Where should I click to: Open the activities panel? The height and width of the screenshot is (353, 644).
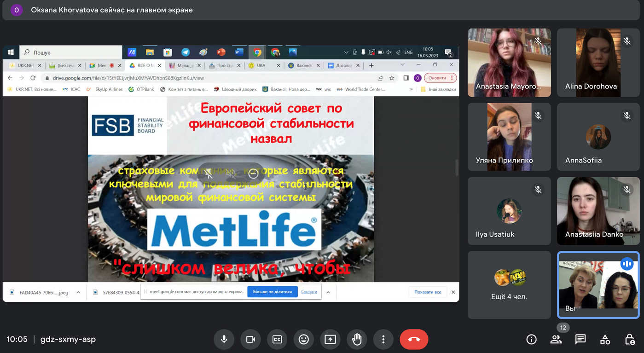[605, 340]
